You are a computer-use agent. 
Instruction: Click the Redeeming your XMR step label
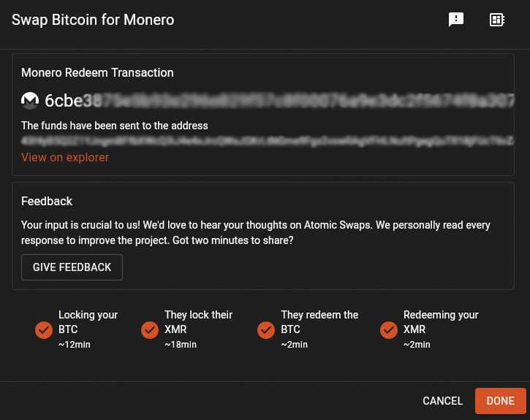coord(441,322)
